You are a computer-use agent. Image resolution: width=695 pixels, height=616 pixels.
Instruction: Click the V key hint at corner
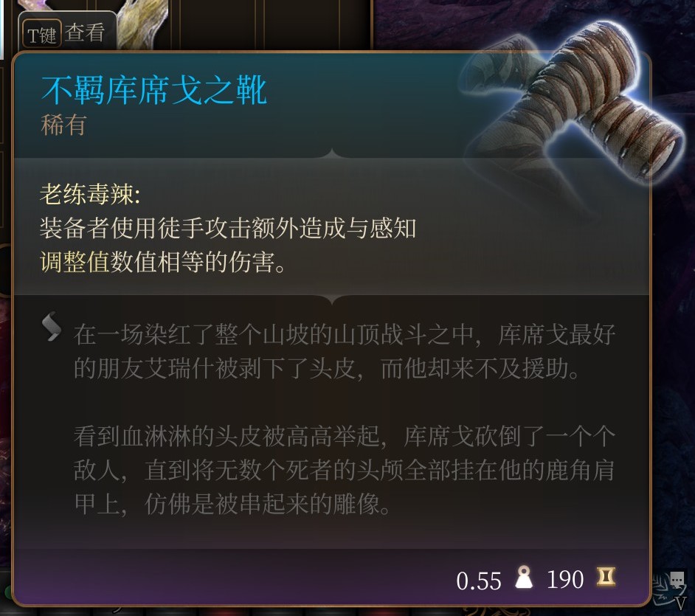point(680,603)
